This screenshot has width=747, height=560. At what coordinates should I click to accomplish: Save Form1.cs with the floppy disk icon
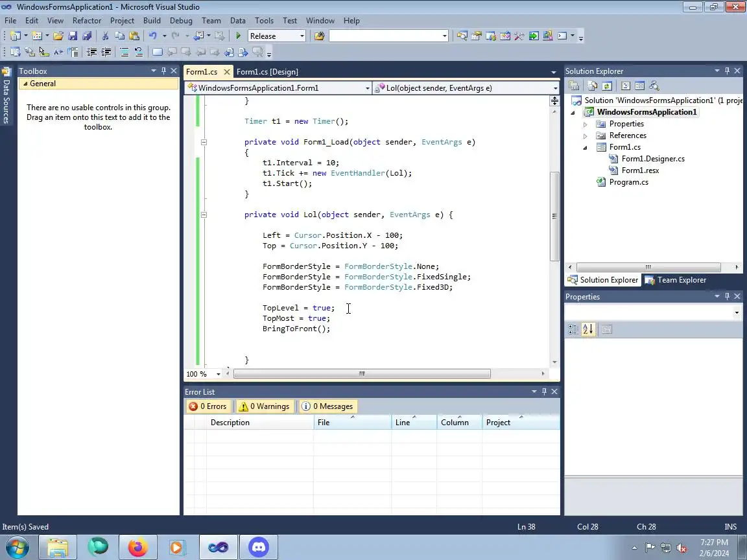pyautogui.click(x=73, y=36)
